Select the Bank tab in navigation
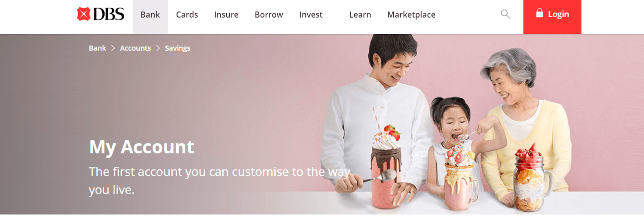 click(x=150, y=15)
